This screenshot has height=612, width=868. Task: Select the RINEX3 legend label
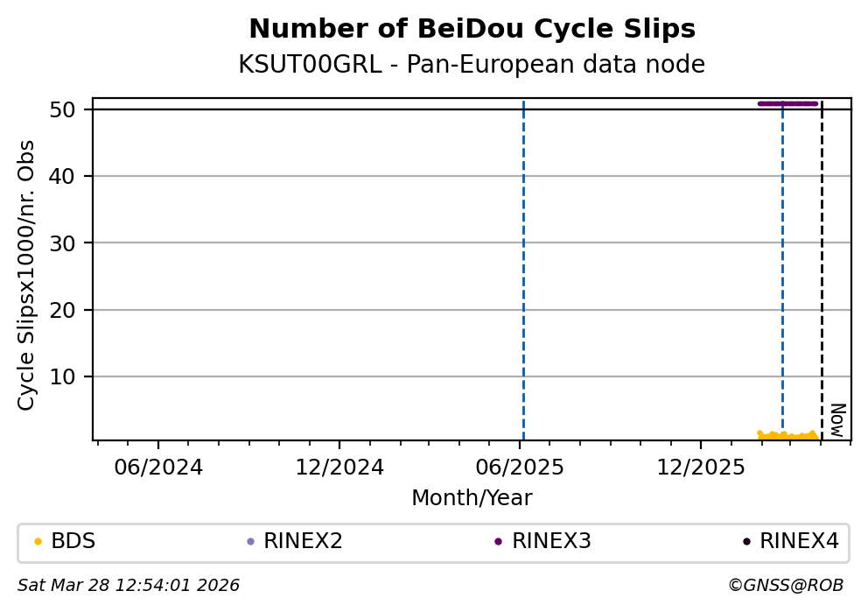(x=551, y=542)
